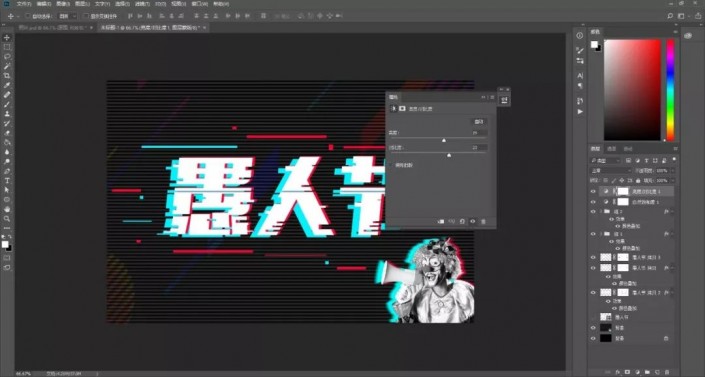Click clip-to-layer icon in Properties panel

click(x=441, y=221)
